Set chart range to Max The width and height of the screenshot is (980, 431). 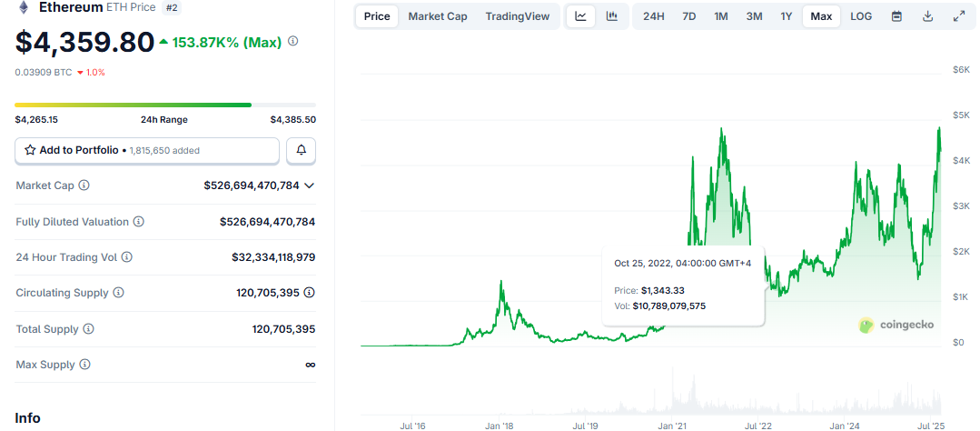821,16
